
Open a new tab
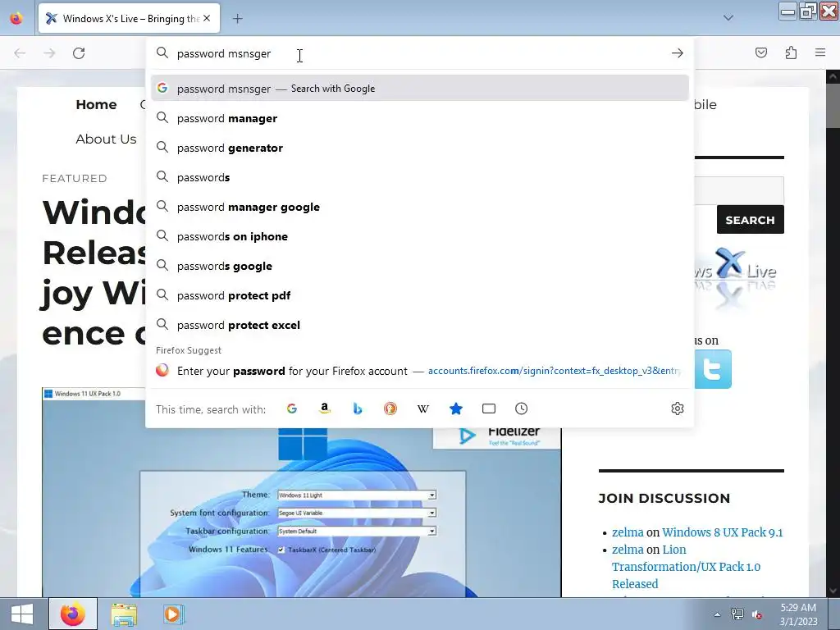(x=237, y=19)
